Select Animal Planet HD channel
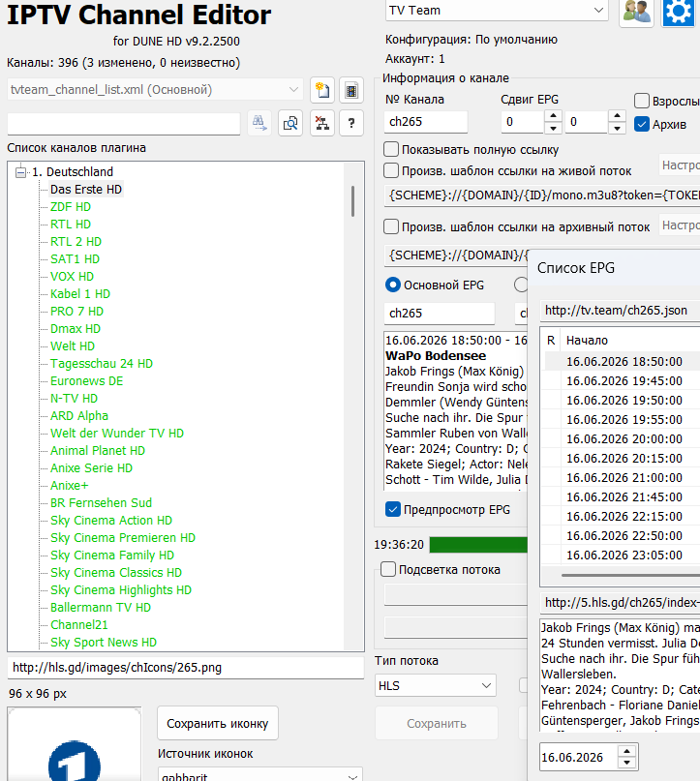The width and height of the screenshot is (700, 781). (x=98, y=451)
